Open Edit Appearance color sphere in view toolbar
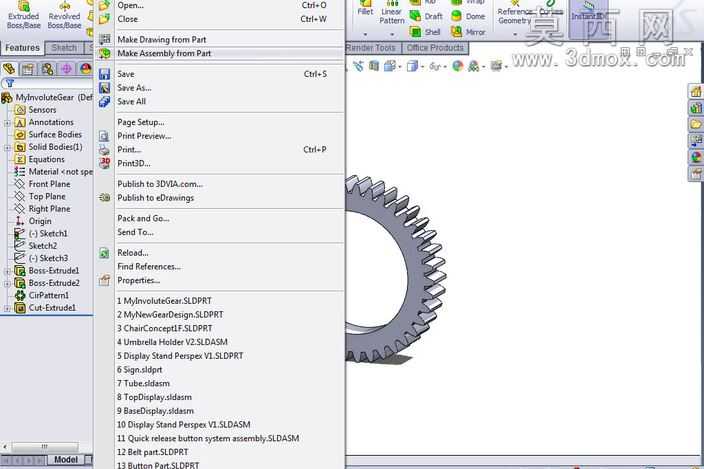The image size is (704, 469). click(x=458, y=66)
